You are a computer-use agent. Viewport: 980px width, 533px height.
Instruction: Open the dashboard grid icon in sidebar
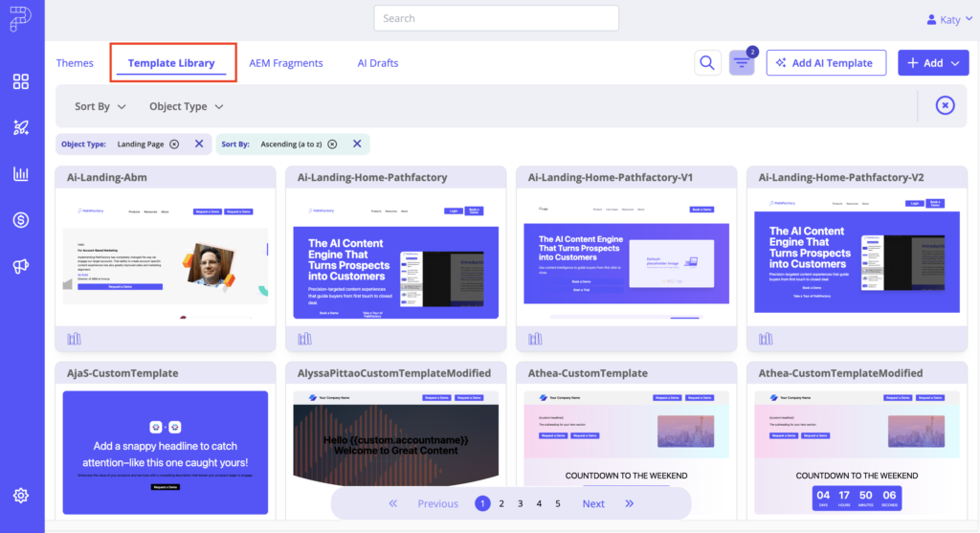click(x=21, y=81)
